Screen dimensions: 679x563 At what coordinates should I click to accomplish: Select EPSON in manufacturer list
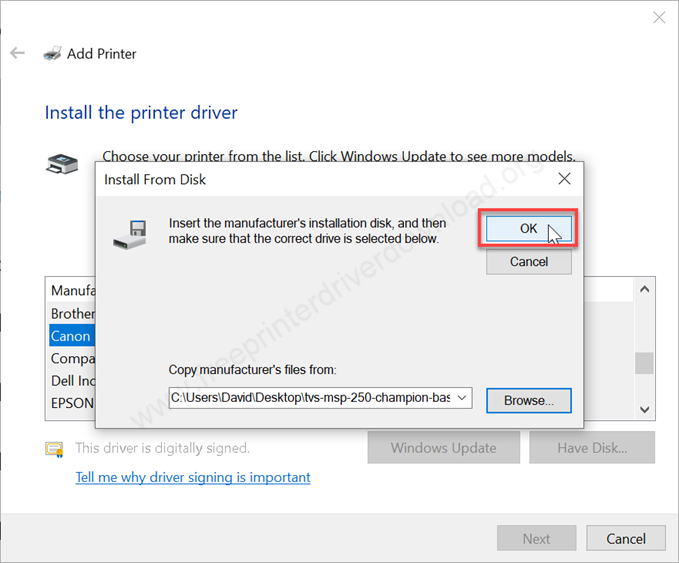pyautogui.click(x=72, y=403)
